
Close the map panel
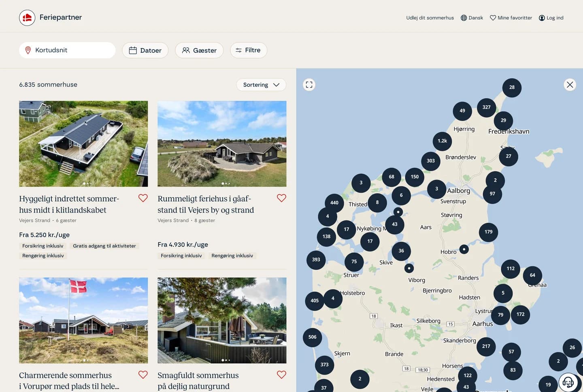point(570,85)
